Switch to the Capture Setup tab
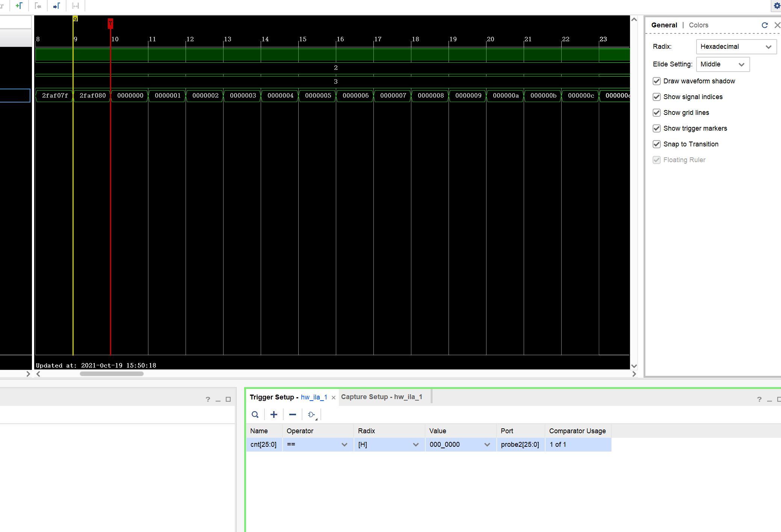Viewport: 781px width, 532px height. (x=381, y=396)
